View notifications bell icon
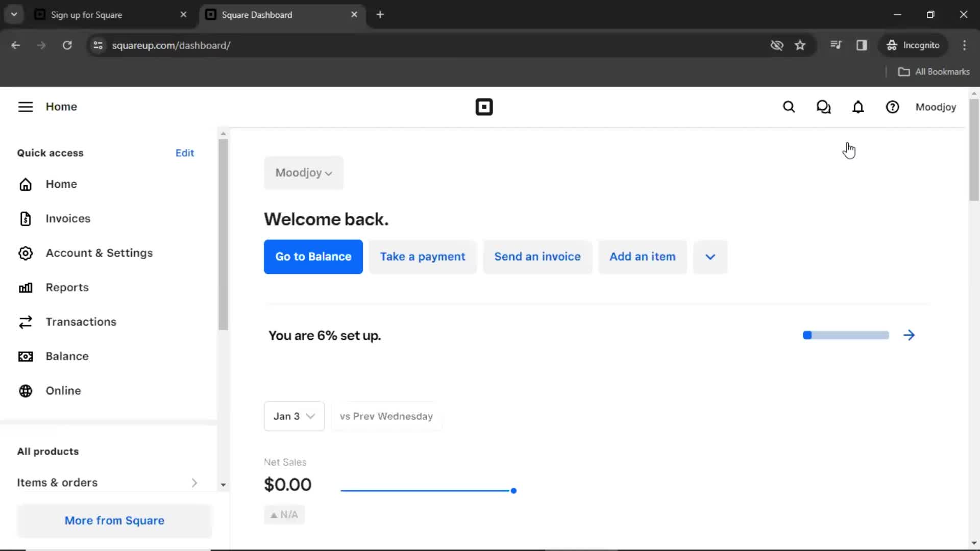Image resolution: width=980 pixels, height=551 pixels. [858, 107]
